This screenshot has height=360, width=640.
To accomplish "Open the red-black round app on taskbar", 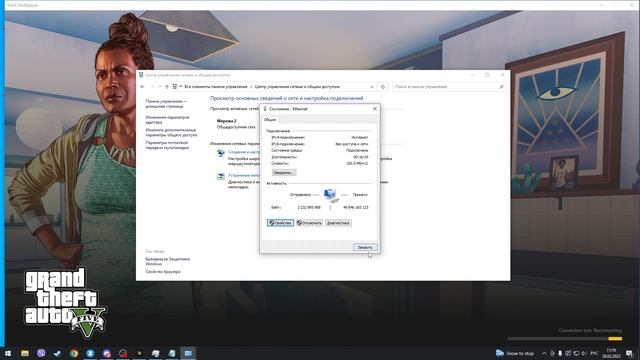I will 123,353.
